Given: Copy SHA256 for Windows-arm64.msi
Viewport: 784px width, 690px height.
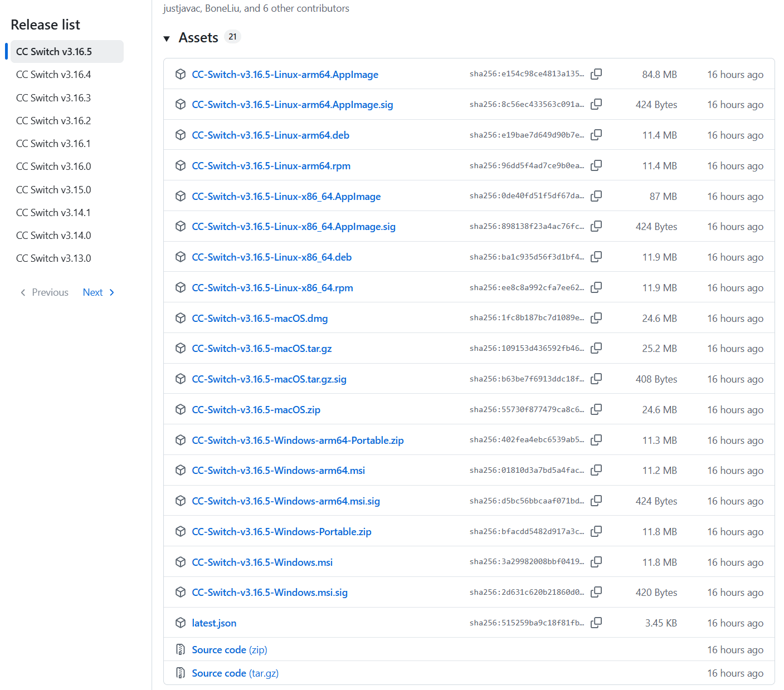Looking at the screenshot, I should coord(596,470).
